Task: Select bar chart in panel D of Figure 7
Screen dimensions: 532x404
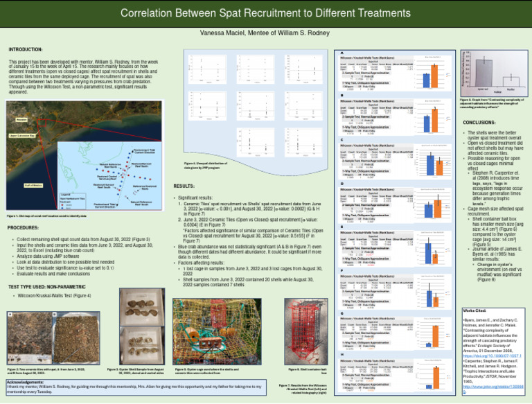Action: 432,204
